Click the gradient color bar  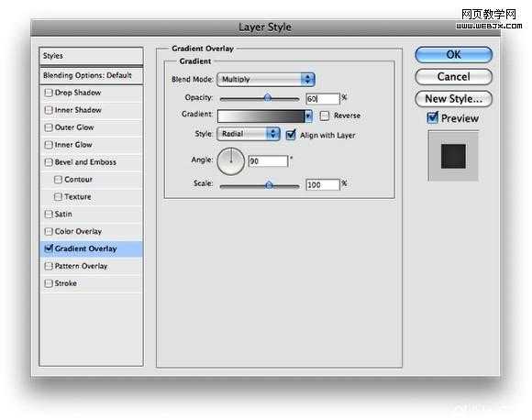coord(261,116)
